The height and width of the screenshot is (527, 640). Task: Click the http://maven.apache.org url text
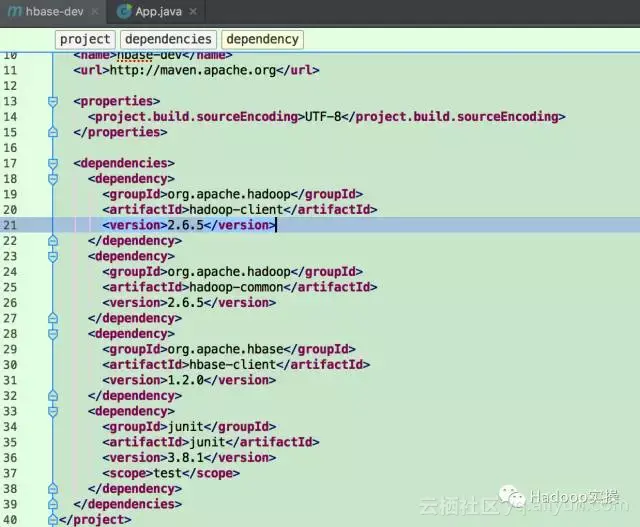(x=193, y=70)
